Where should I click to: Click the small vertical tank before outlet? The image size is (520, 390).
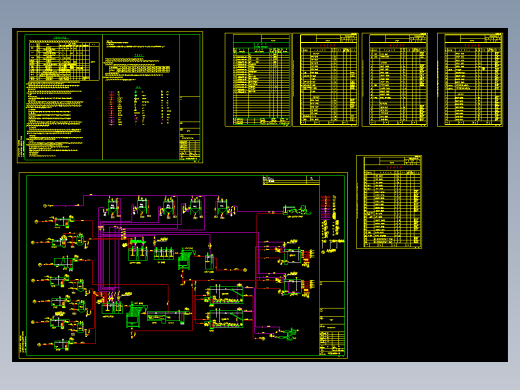point(209,262)
